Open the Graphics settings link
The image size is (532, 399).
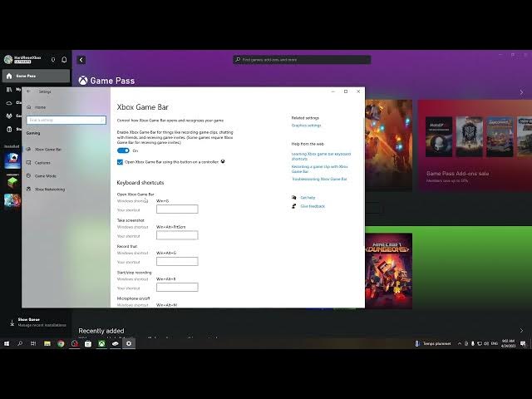(x=306, y=126)
